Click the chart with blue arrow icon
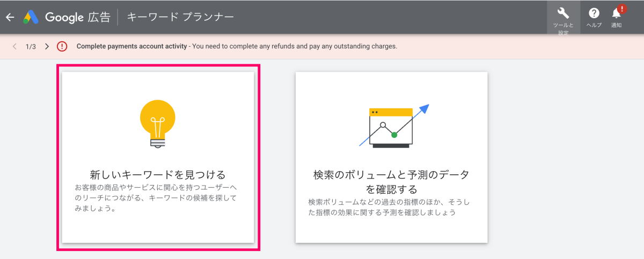The image size is (644, 259). coord(394,125)
